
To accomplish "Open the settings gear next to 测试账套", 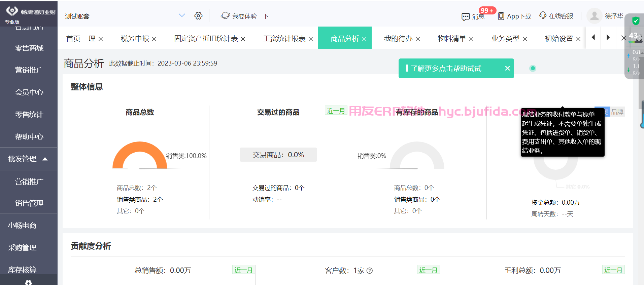I will [x=198, y=16].
